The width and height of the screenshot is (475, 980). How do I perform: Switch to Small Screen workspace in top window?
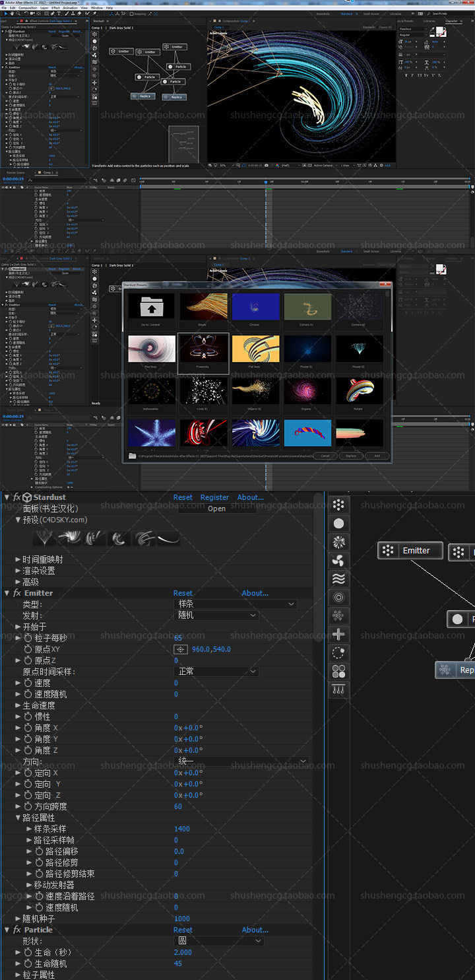click(x=371, y=13)
